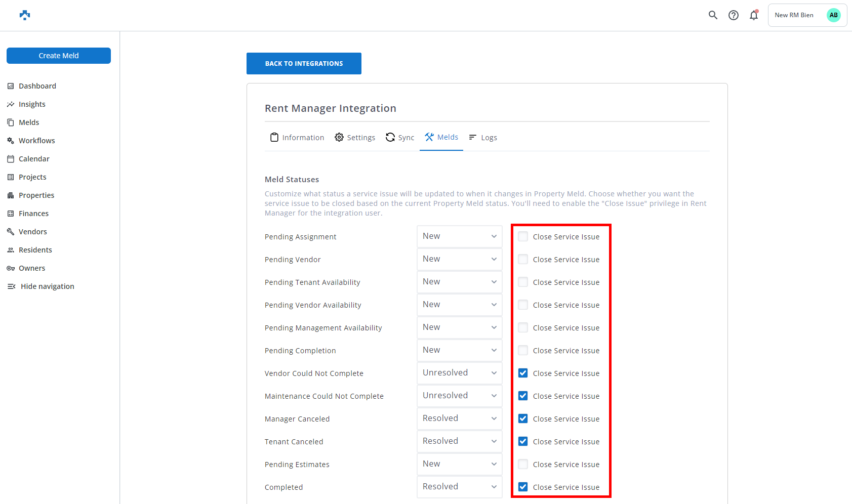Open the Settings tab
Viewport: 852px width, 504px height.
pos(355,138)
